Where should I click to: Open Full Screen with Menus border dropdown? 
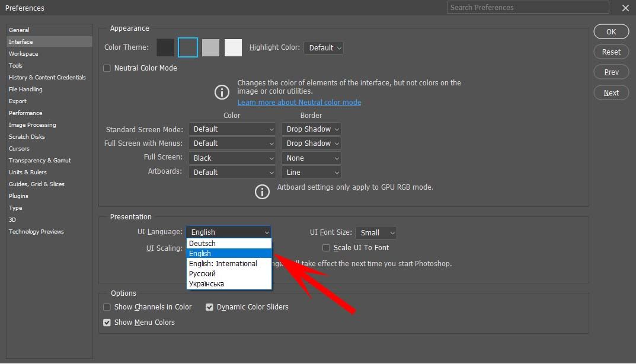(x=311, y=143)
